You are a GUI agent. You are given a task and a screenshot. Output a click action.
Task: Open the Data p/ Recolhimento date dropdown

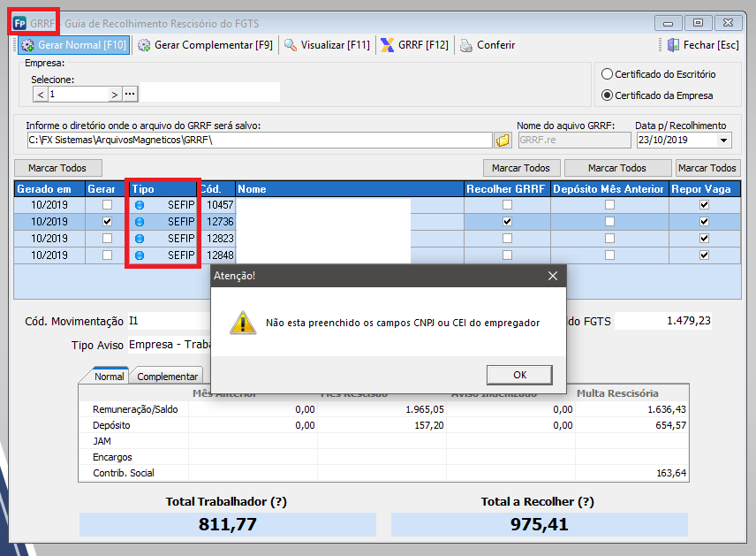coord(724,141)
